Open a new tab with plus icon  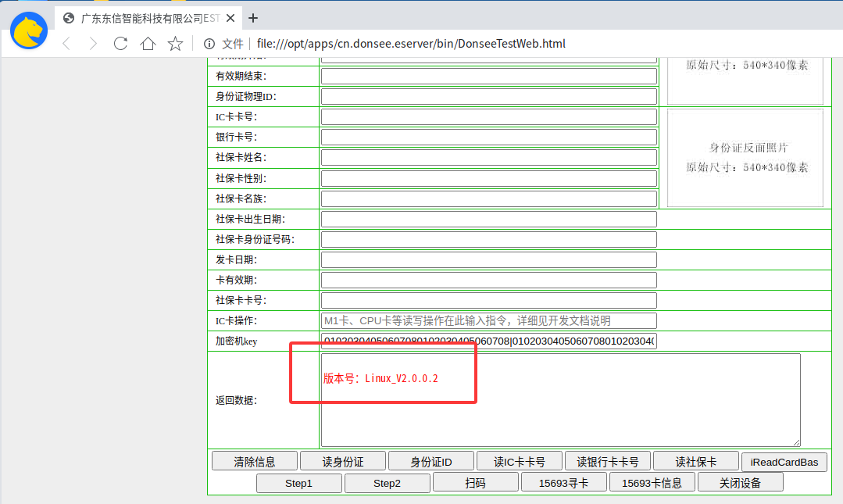click(x=252, y=18)
